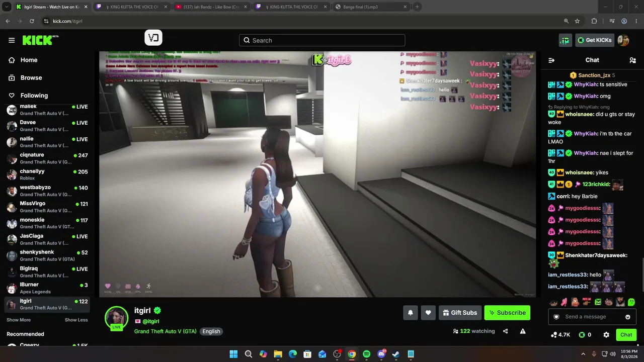
Task: Open chanellyy's Roblox channel
Action: (47, 174)
